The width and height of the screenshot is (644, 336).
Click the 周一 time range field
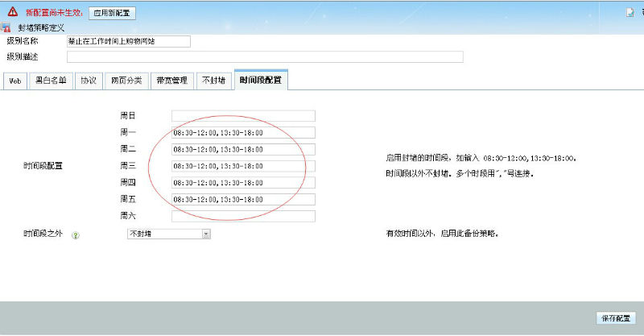[x=243, y=132]
